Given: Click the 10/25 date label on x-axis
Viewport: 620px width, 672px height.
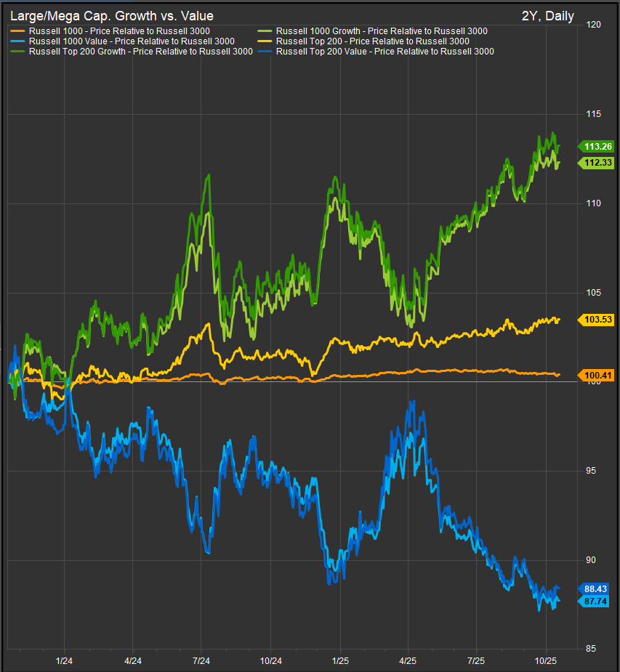Looking at the screenshot, I should (545, 661).
